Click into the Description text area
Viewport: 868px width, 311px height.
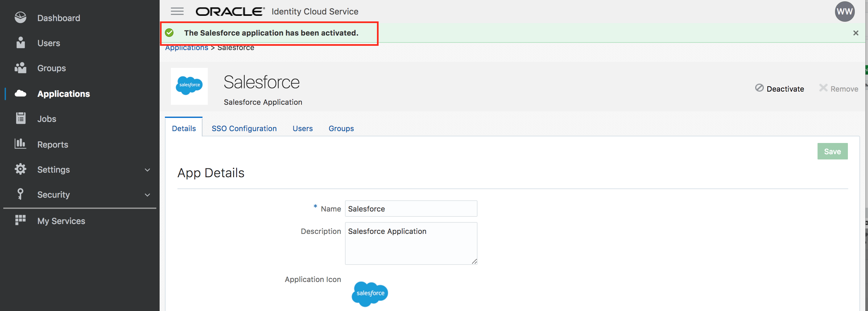click(411, 243)
